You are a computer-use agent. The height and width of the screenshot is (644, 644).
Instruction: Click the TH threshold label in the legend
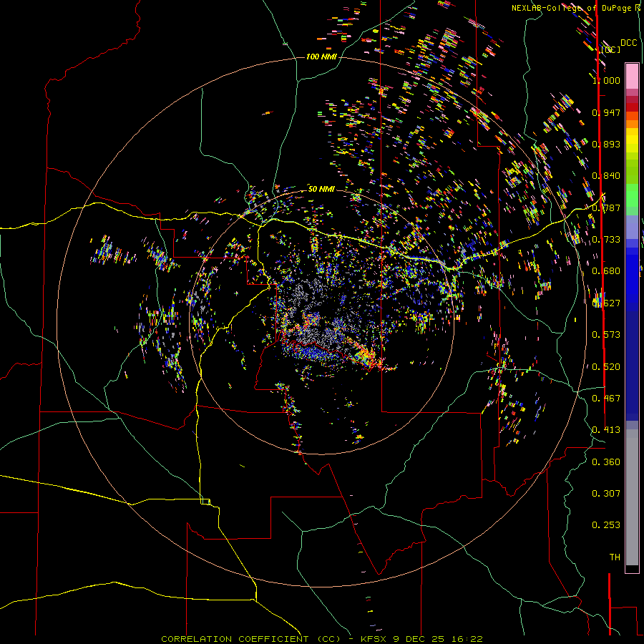coord(615,557)
